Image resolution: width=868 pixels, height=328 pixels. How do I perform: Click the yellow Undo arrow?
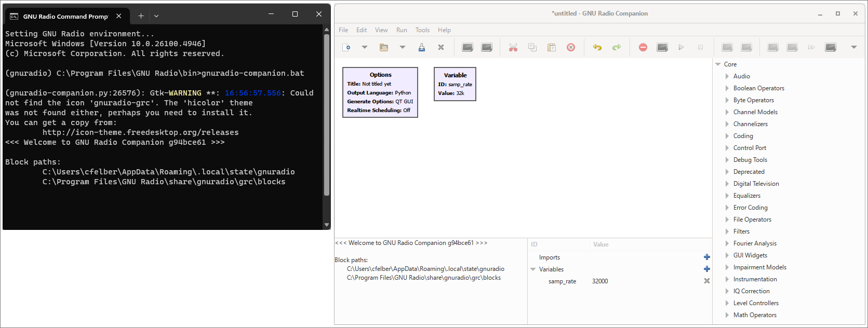[x=597, y=47]
